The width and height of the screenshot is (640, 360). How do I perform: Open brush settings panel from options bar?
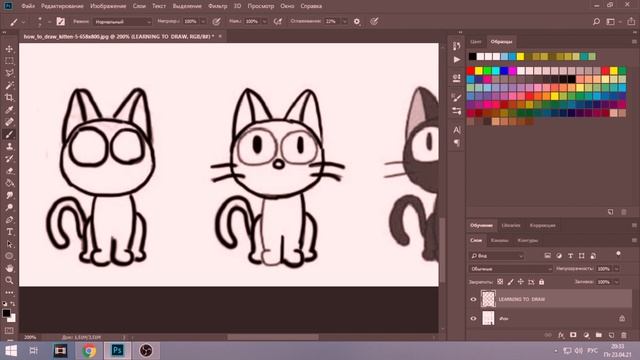coord(60,22)
